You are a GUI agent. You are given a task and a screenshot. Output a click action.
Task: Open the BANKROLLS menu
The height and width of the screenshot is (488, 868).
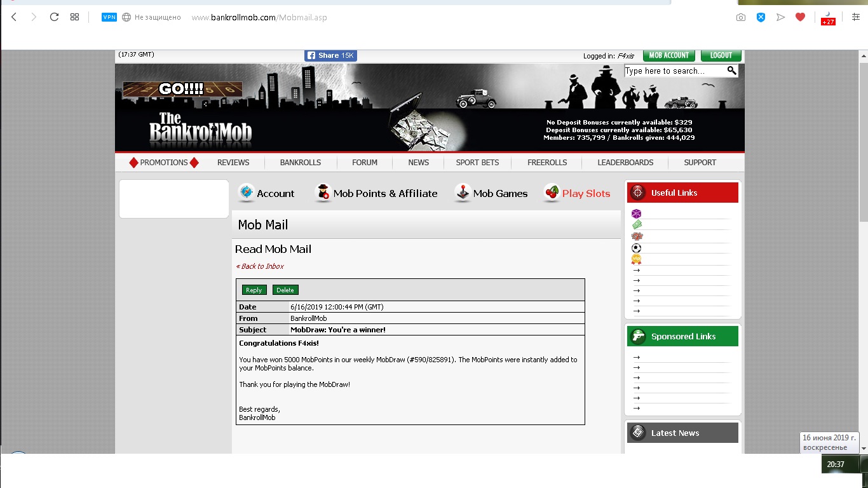(x=301, y=163)
